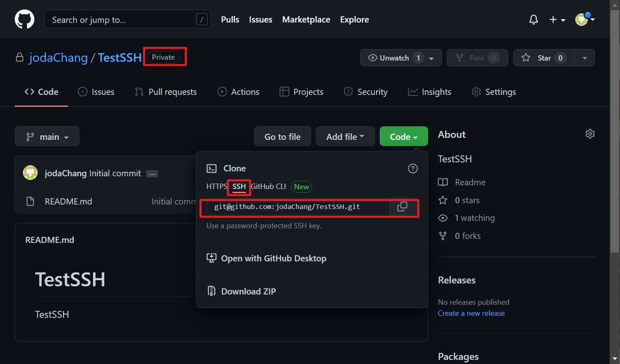The height and width of the screenshot is (364, 620).
Task: Switch to the Pull requests tab
Action: pyautogui.click(x=166, y=92)
